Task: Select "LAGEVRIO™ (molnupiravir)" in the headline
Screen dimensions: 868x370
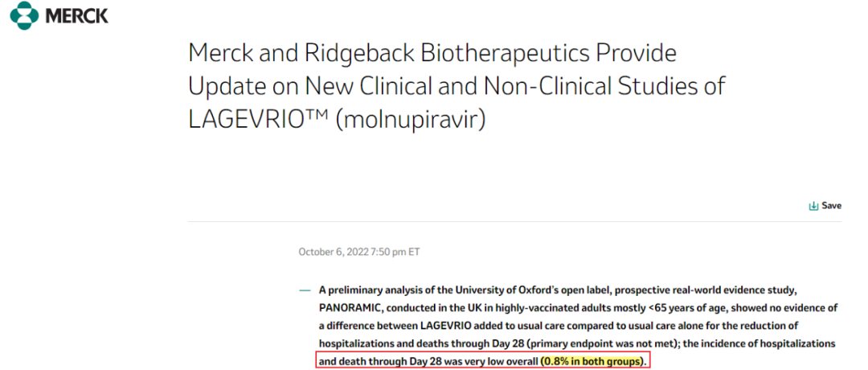Action: click(337, 118)
